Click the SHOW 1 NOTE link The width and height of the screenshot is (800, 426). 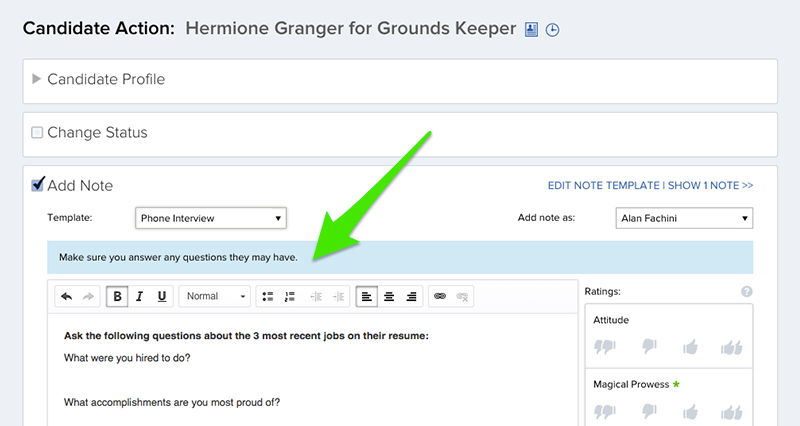click(x=710, y=185)
